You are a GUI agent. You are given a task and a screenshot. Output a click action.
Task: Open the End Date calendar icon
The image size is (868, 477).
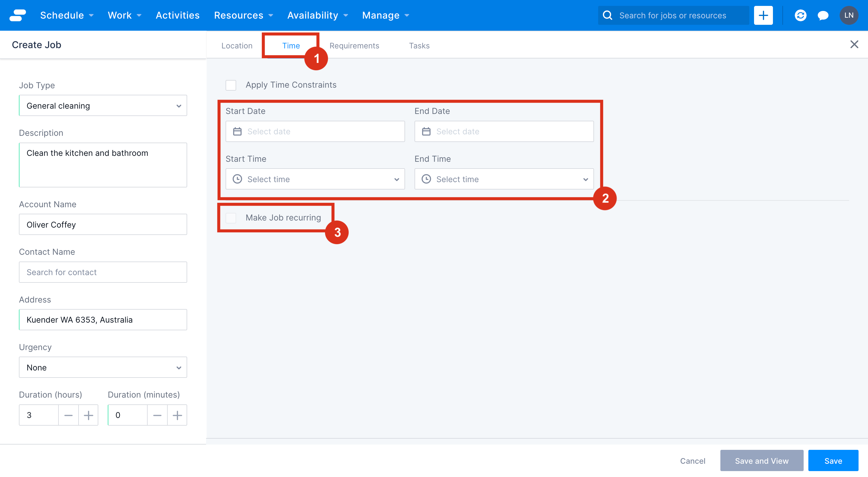coord(427,131)
